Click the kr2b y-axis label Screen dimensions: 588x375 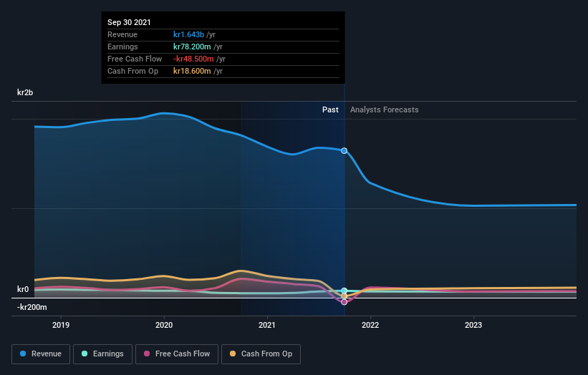[25, 92]
